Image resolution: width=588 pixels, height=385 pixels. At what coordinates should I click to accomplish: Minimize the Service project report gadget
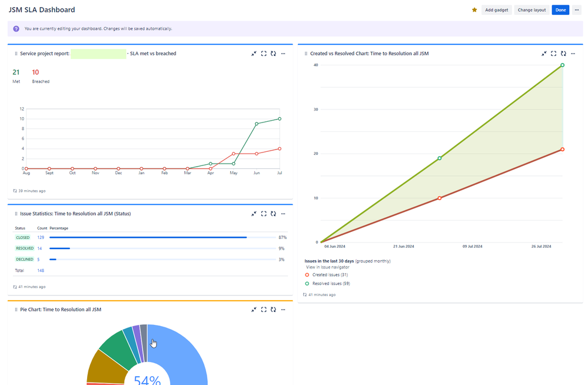point(254,54)
